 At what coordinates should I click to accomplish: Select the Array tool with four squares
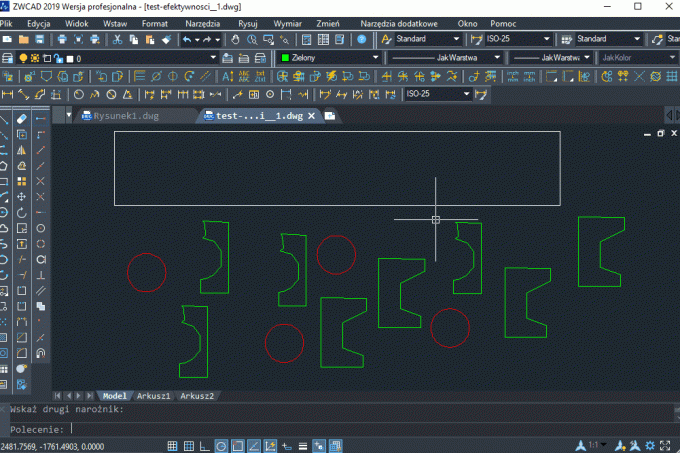(21, 181)
